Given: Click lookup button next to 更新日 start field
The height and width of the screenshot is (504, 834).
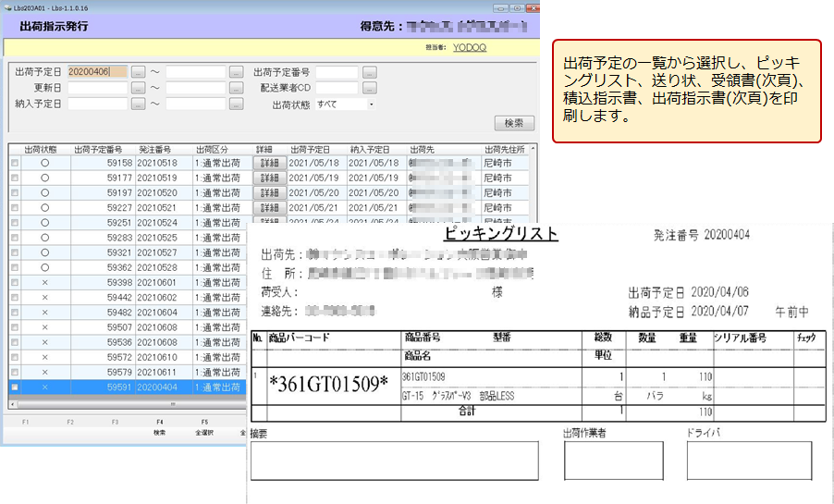Looking at the screenshot, I should [138, 88].
